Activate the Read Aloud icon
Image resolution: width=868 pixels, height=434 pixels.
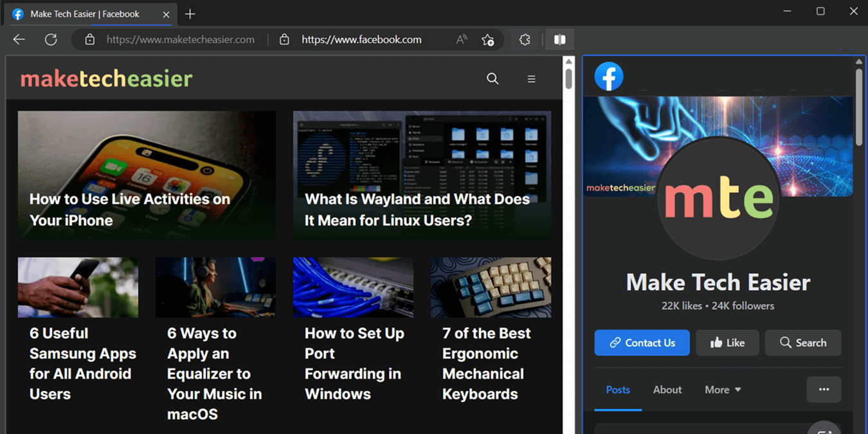point(461,39)
